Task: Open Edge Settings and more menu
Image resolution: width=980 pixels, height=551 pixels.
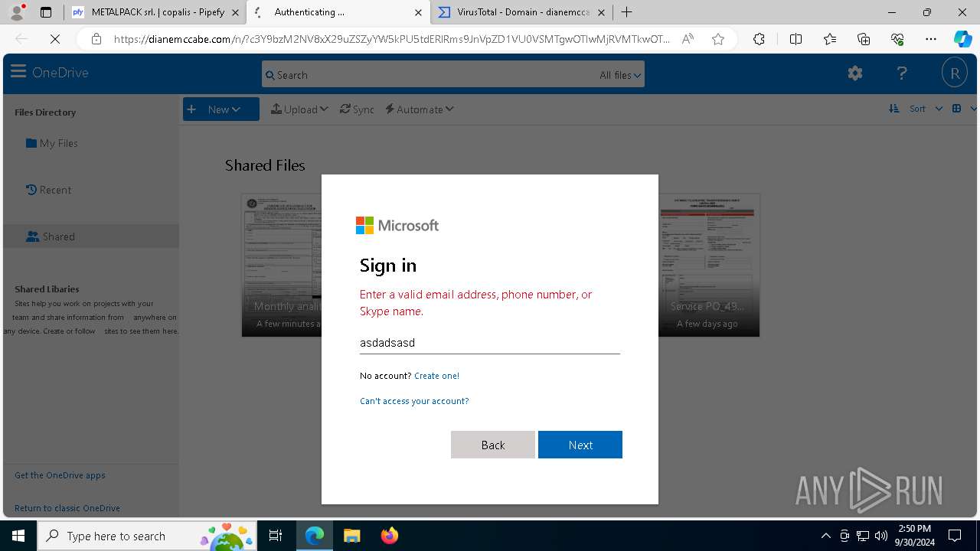Action: click(x=931, y=39)
